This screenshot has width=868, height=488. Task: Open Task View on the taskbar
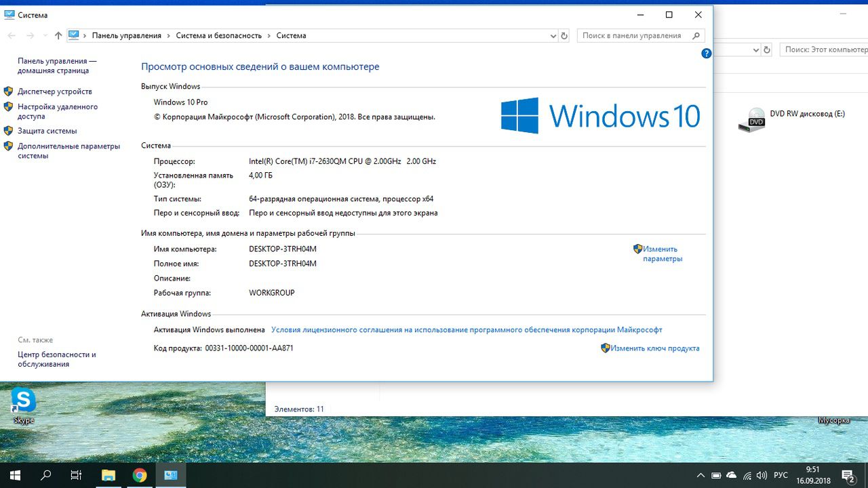pos(77,475)
